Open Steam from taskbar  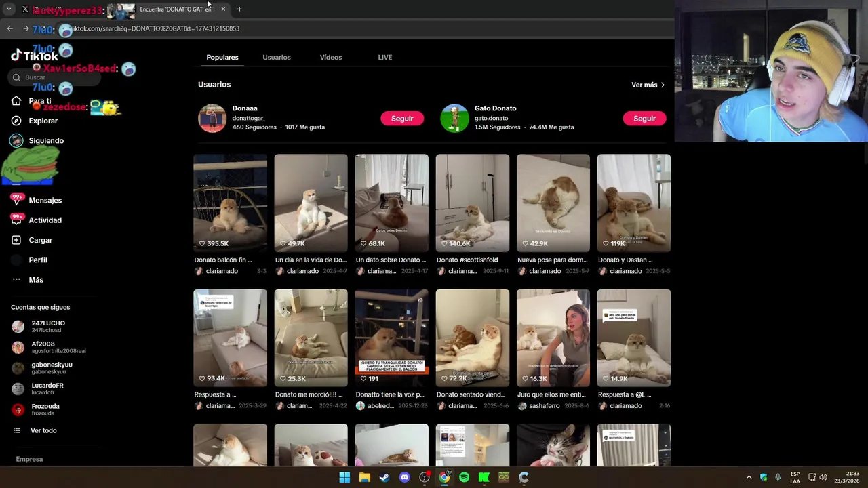[x=384, y=477]
